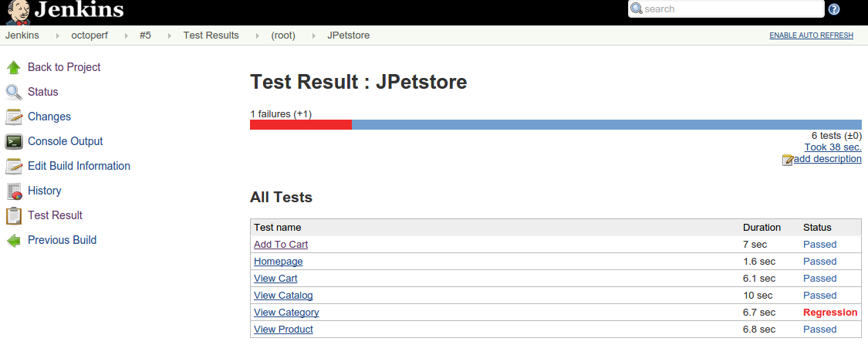Screen dimensions: 868x345
Task: Open octoperf breadcrumb item
Action: pyautogui.click(x=90, y=36)
